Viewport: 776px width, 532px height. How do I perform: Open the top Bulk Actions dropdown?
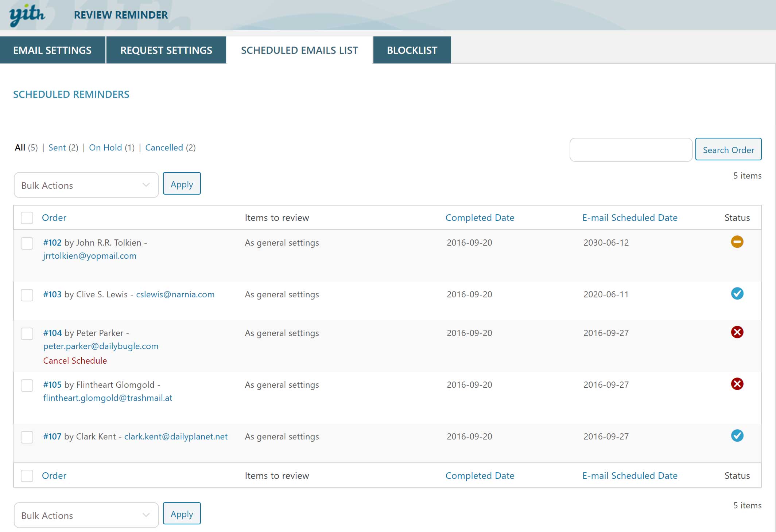pos(86,185)
